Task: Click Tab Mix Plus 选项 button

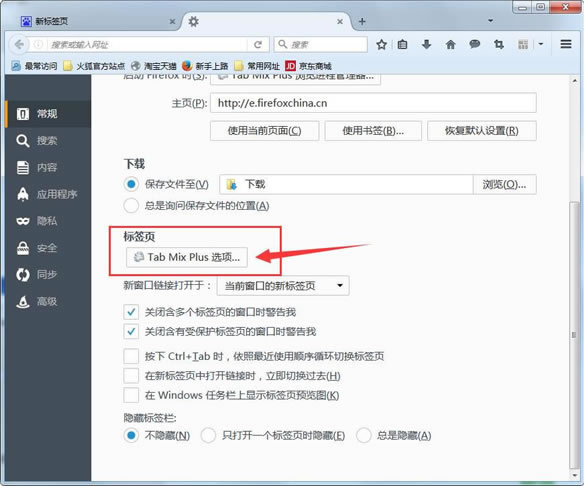Action: click(187, 257)
